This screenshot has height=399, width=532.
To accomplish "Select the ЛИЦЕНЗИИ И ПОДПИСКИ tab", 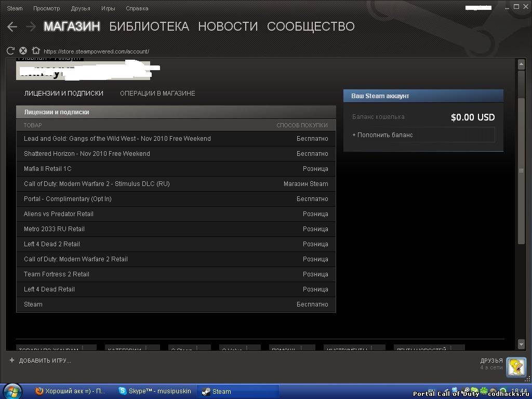I will 64,94.
